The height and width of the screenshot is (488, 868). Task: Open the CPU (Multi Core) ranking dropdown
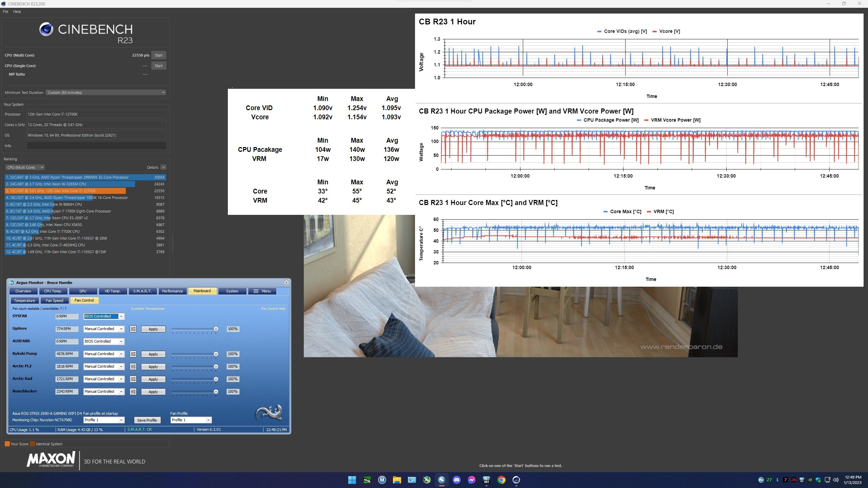point(25,167)
